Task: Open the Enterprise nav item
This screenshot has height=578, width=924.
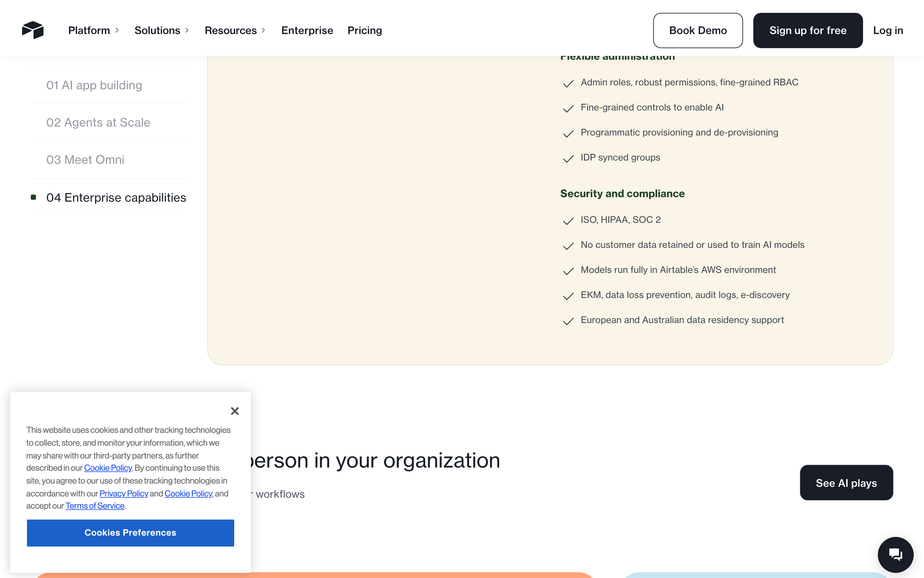Action: pyautogui.click(x=307, y=30)
